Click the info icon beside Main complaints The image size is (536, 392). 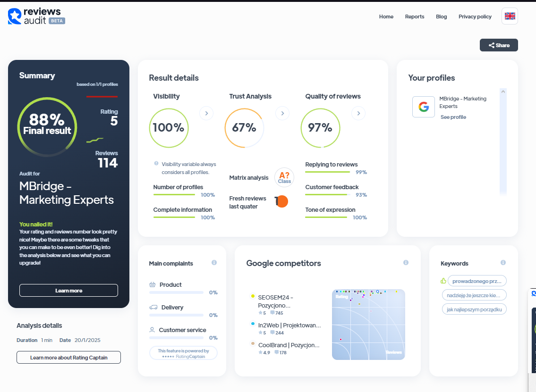[x=214, y=263]
